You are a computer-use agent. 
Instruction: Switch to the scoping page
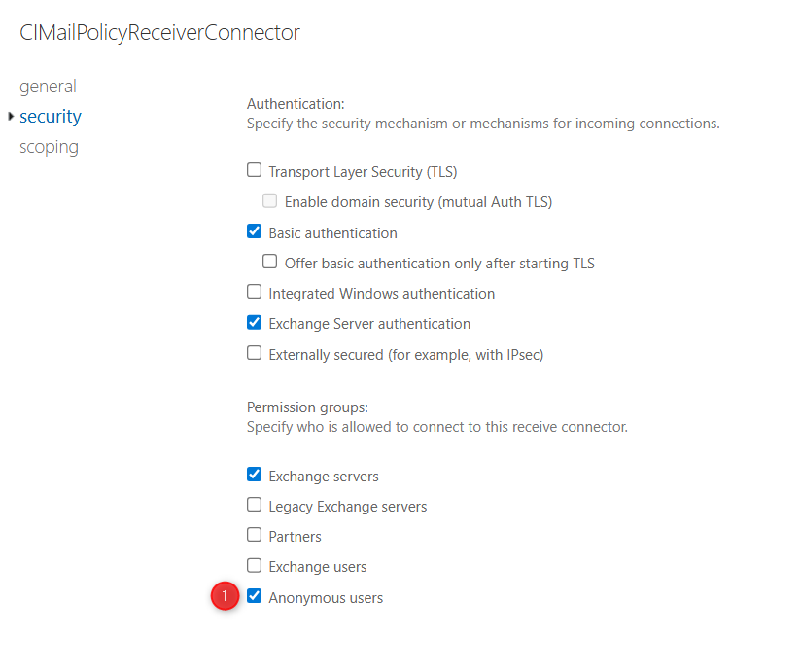point(49,147)
